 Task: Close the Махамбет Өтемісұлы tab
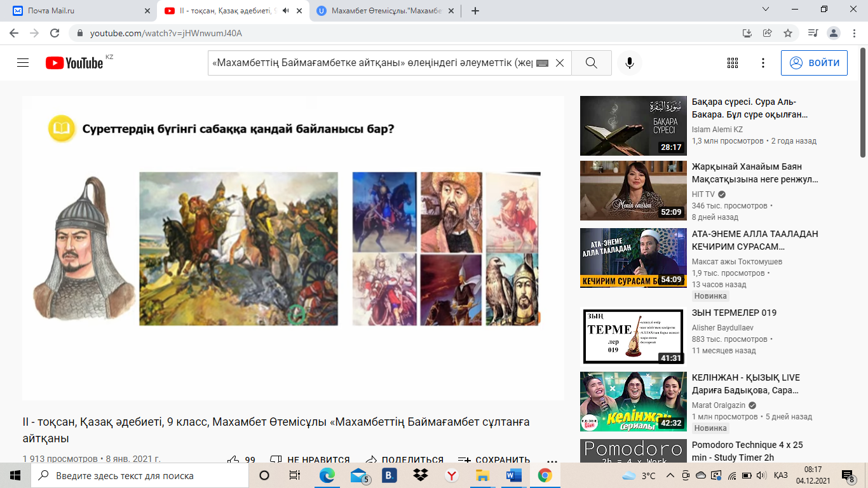tap(451, 11)
